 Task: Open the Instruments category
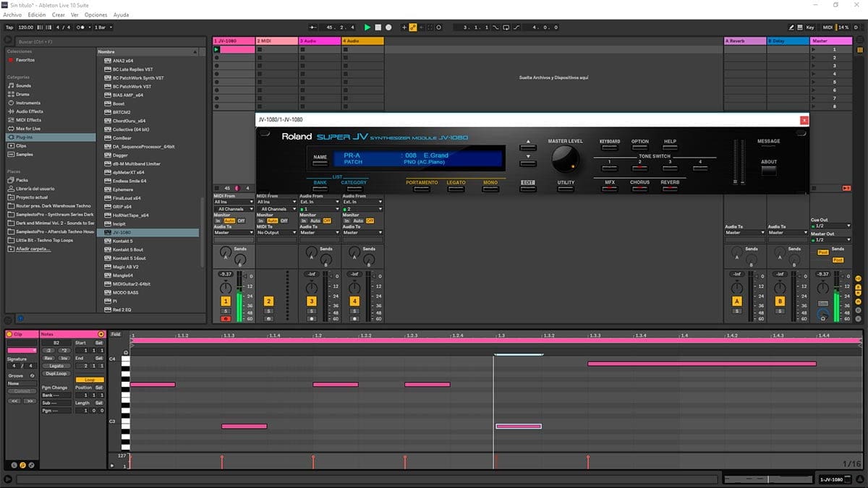28,103
